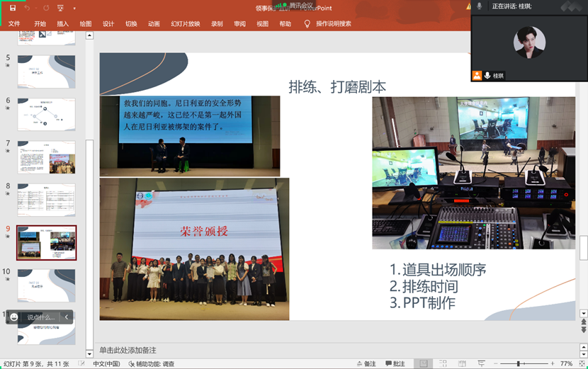Click the zoom slider in status bar
The width and height of the screenshot is (588, 369).
[x=519, y=364]
